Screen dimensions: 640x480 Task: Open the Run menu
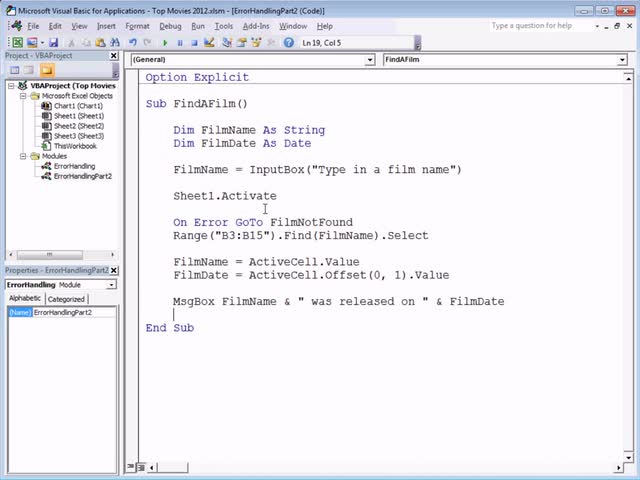coord(198,26)
